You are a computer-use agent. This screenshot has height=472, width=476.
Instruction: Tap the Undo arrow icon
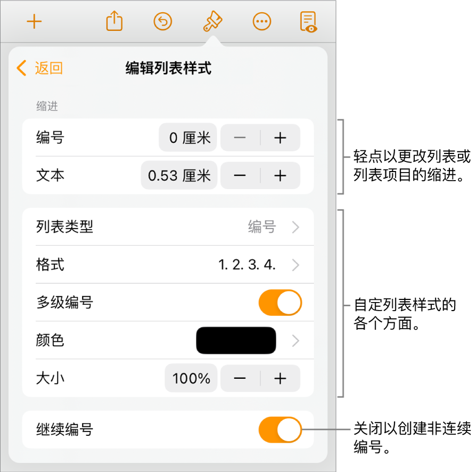pyautogui.click(x=163, y=21)
